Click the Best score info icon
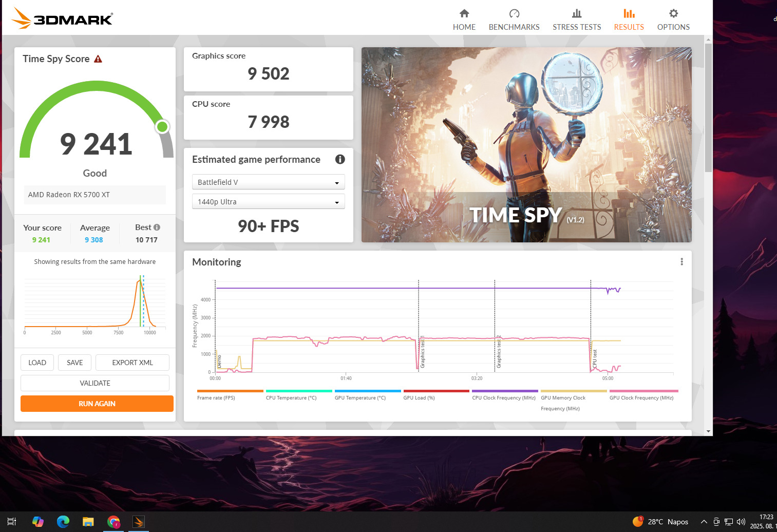The image size is (777, 532). pos(157,227)
